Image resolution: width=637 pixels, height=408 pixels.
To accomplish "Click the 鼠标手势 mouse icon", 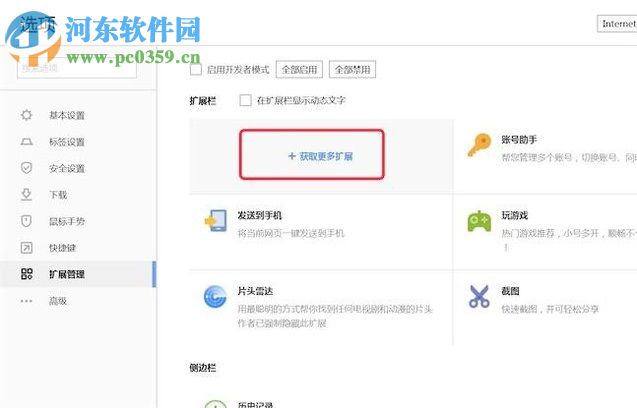I will click(x=26, y=221).
